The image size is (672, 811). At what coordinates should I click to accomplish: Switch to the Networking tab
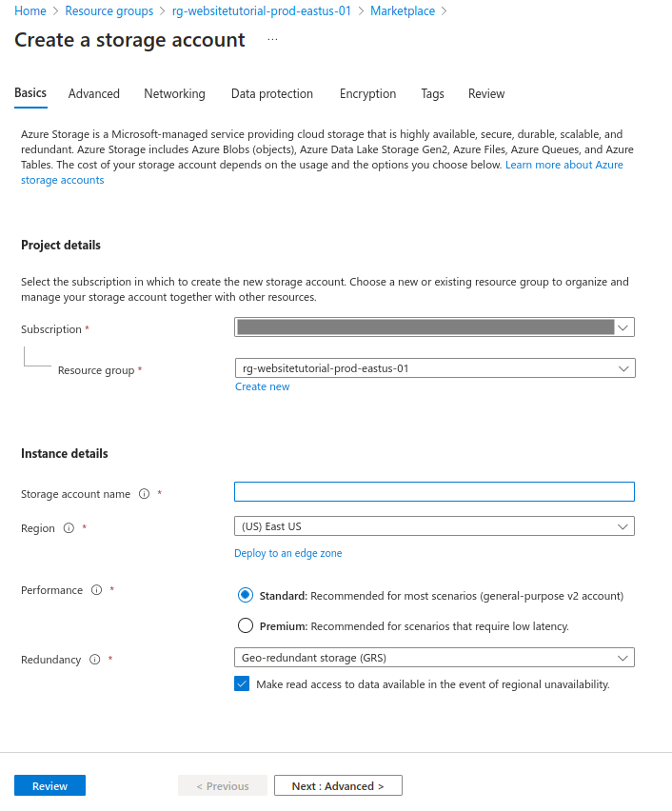[x=174, y=93]
